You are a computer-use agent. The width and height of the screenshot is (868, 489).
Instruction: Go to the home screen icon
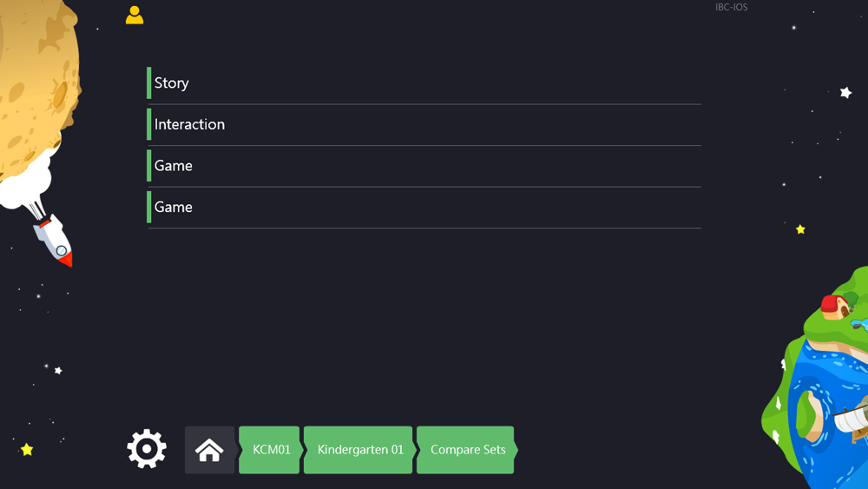[210, 450]
